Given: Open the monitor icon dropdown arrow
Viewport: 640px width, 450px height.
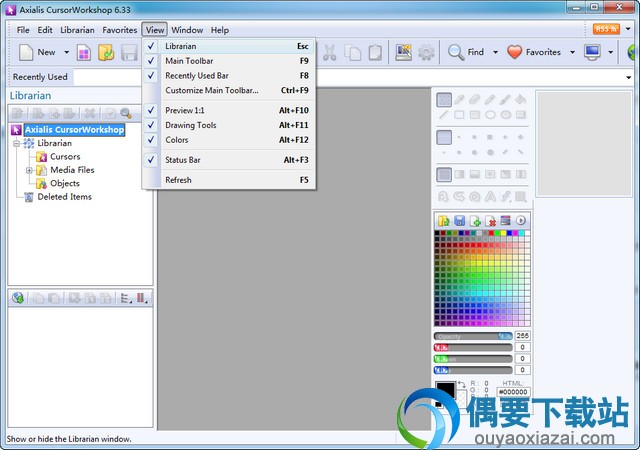Looking at the screenshot, I should (611, 52).
